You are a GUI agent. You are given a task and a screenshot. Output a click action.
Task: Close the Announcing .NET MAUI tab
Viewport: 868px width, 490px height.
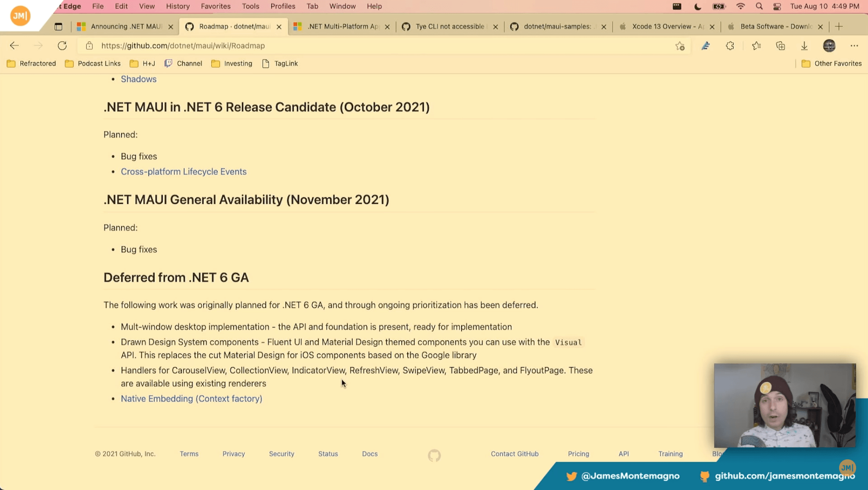pos(170,27)
